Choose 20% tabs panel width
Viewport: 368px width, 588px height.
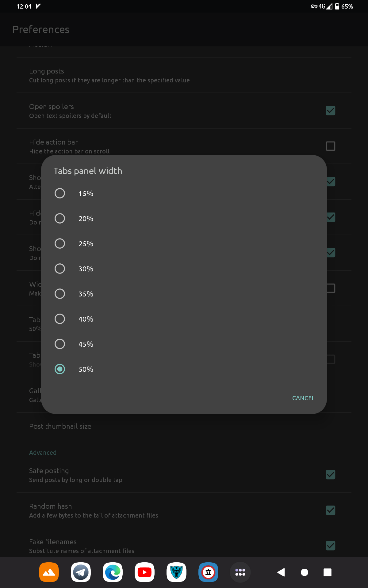coord(184,218)
